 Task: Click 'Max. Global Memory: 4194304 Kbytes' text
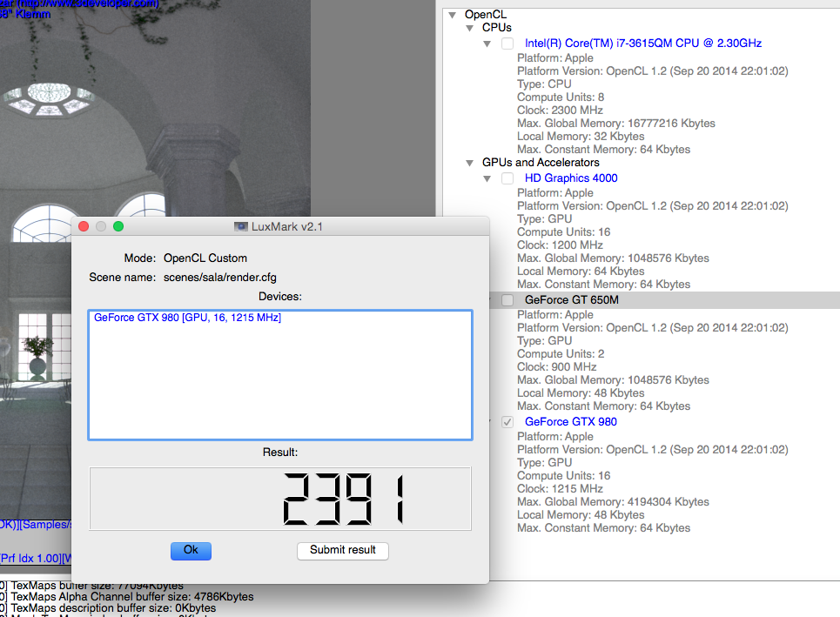(x=613, y=502)
